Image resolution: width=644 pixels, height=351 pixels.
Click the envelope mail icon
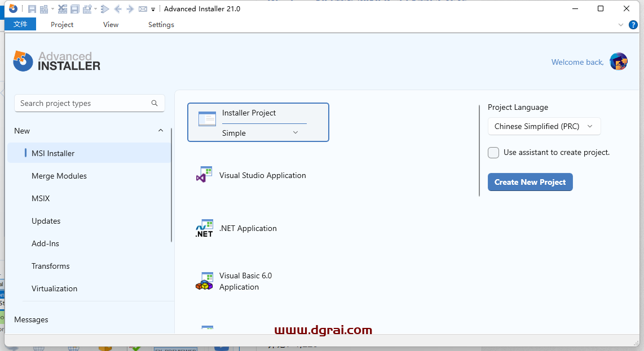point(143,9)
